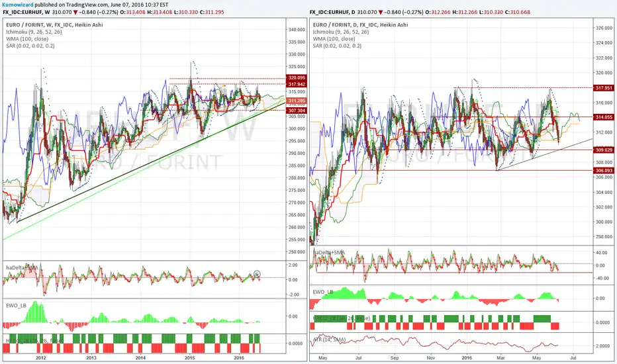Click the daily FX_IDC:EURHUF, D symbol header
The width and height of the screenshot is (617, 364).
[333, 12]
